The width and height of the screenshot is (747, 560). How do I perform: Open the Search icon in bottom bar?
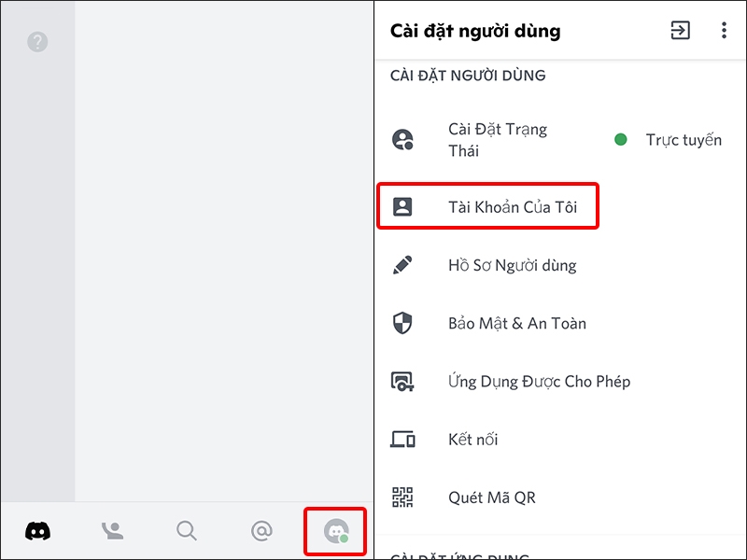click(x=186, y=530)
